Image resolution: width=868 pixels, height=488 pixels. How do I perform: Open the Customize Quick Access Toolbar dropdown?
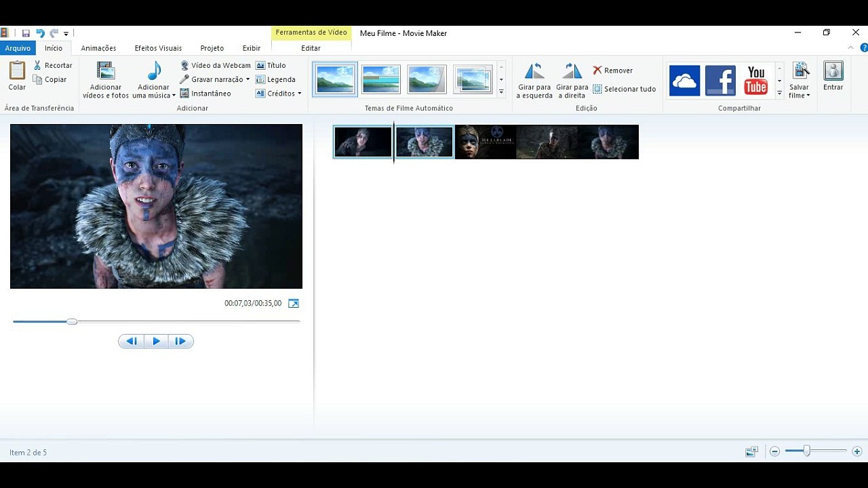66,33
